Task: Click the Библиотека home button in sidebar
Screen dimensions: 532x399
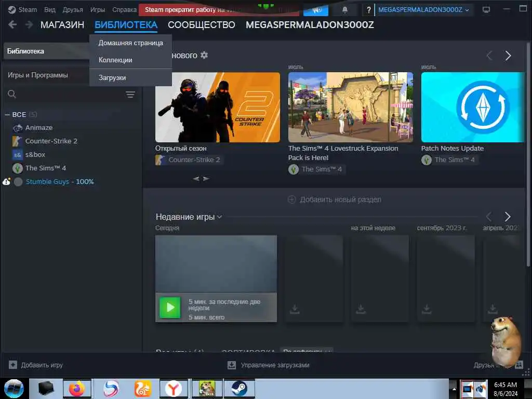Action: [x=46, y=51]
